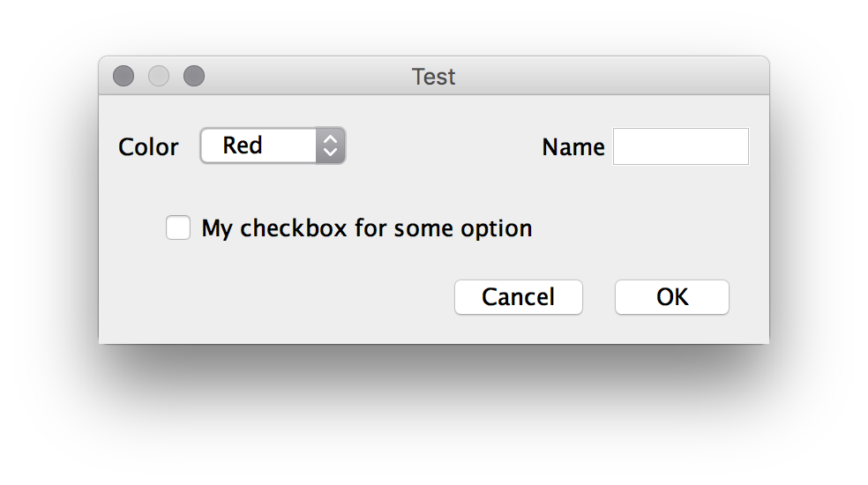Image resolution: width=868 pixels, height=485 pixels.
Task: Click the "Color" label
Action: [148, 146]
